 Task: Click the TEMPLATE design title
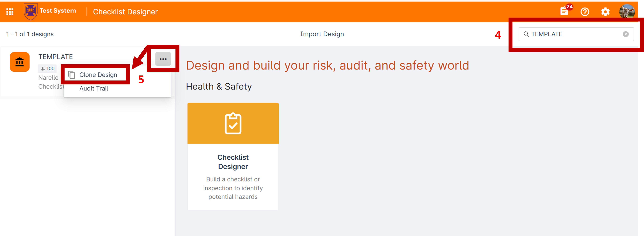(56, 57)
